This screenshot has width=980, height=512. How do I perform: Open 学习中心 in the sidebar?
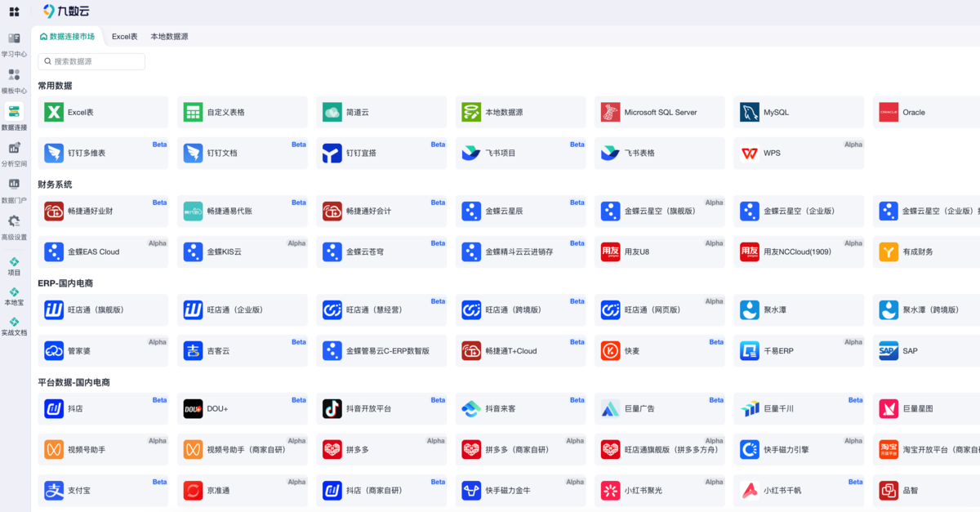14,45
